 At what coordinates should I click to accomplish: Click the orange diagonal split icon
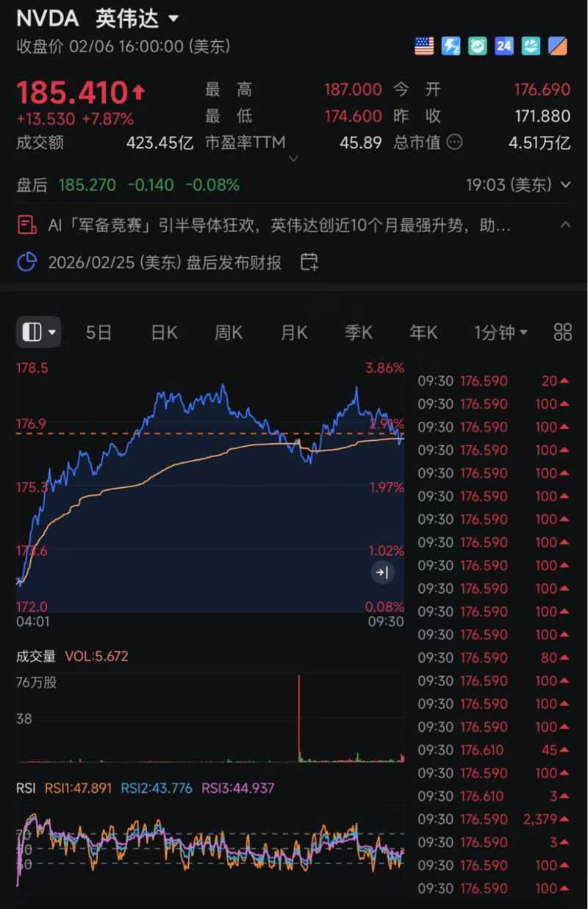click(x=557, y=46)
